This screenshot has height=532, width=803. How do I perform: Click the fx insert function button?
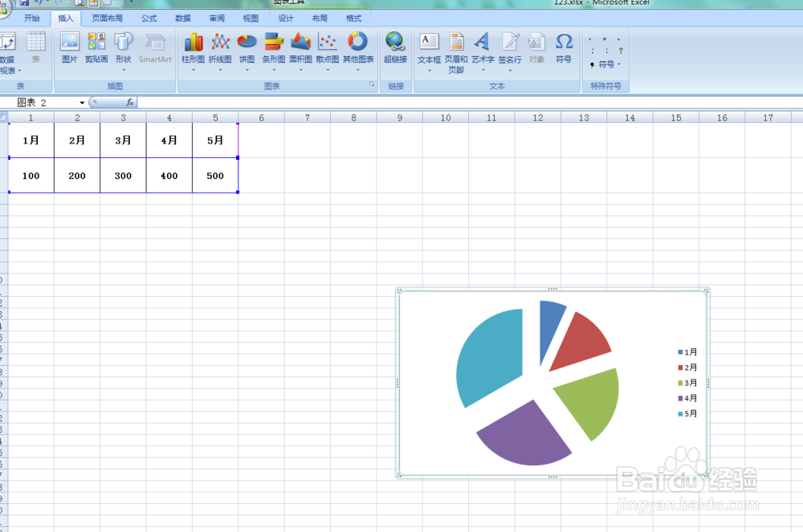130,103
